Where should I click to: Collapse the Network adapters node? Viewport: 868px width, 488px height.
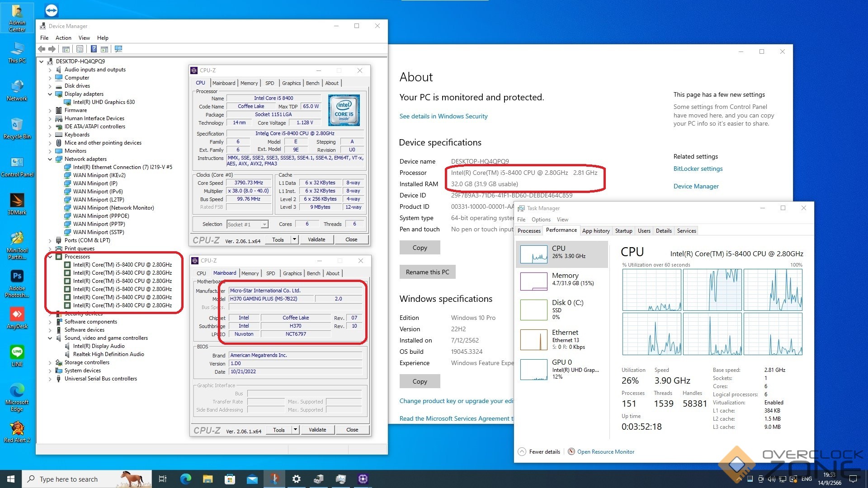pos(50,159)
